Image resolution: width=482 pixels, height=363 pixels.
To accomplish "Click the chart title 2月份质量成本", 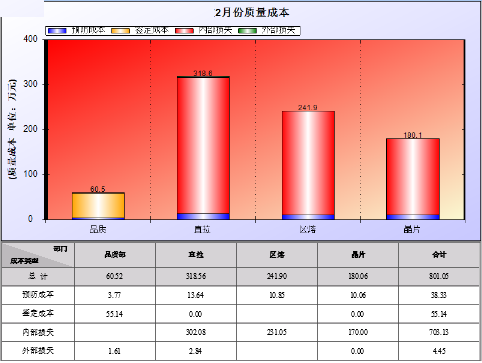I will (x=252, y=13).
